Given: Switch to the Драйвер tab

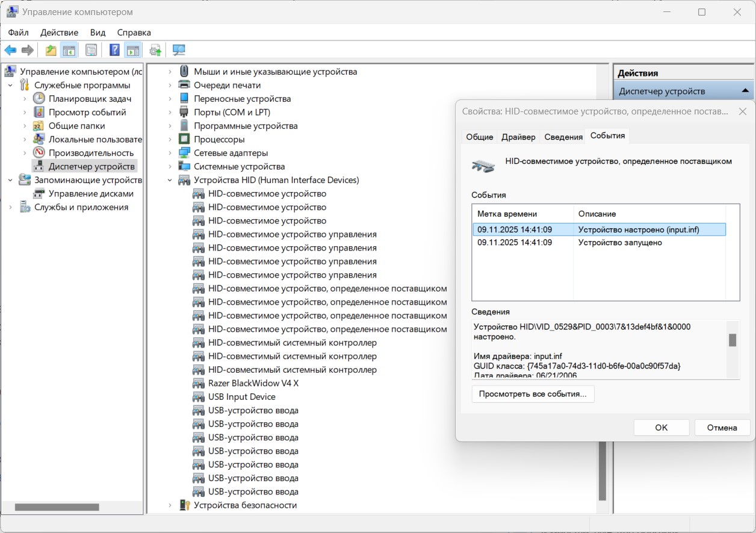Looking at the screenshot, I should coord(518,137).
